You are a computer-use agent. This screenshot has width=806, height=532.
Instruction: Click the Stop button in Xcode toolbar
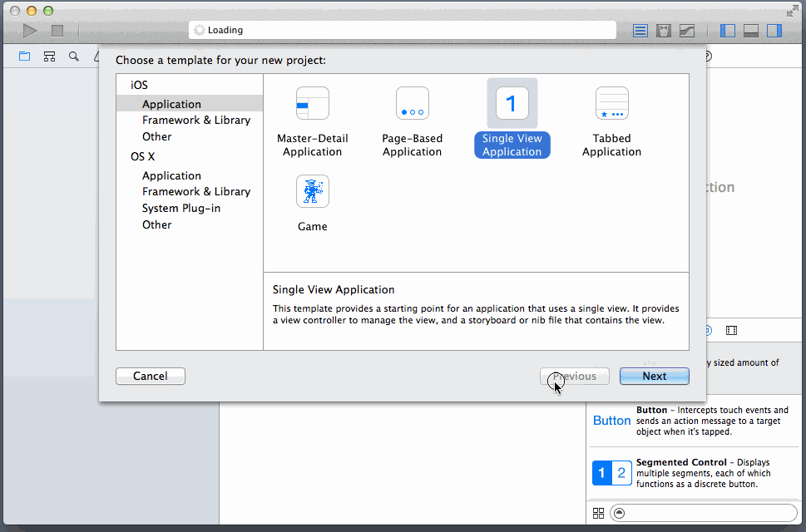[x=57, y=31]
